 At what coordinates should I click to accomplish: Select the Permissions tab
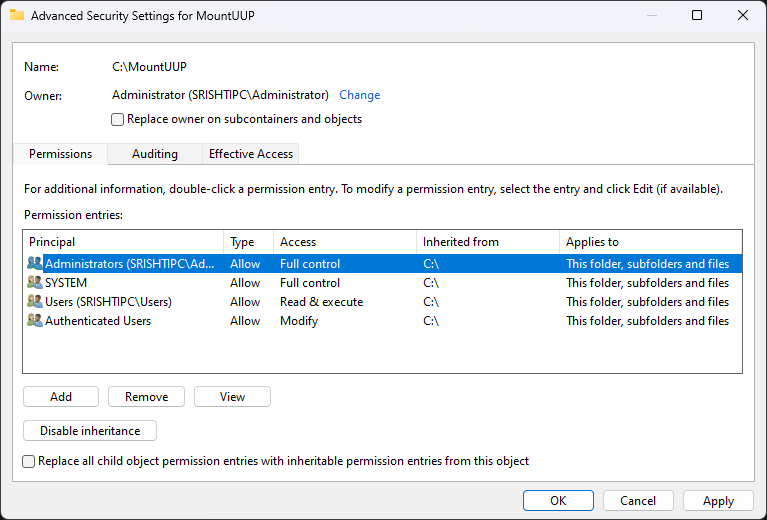point(60,154)
